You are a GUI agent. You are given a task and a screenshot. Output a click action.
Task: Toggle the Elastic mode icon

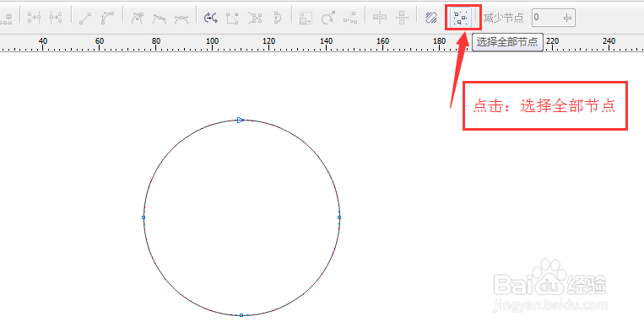tap(431, 18)
